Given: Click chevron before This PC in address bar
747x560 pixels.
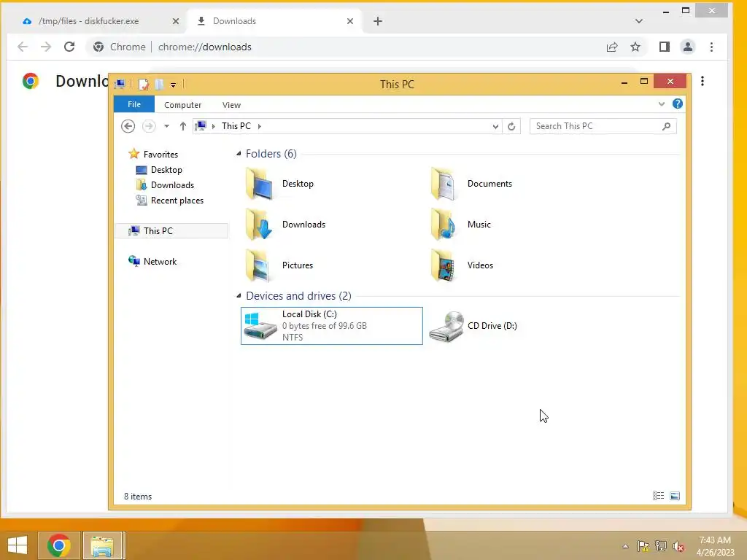Looking at the screenshot, I should [214, 126].
